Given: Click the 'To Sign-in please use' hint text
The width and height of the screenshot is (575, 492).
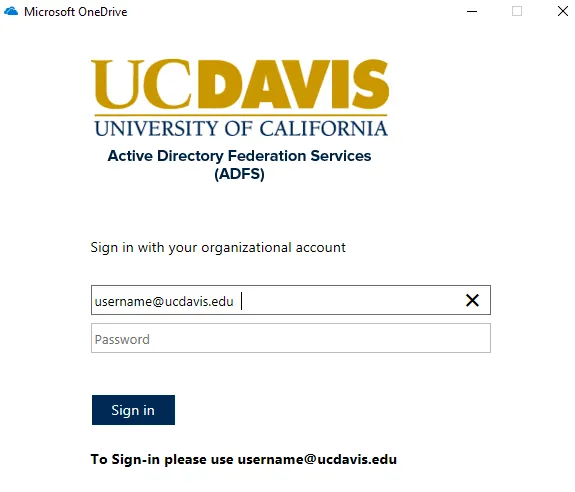Looking at the screenshot, I should pos(162,459).
